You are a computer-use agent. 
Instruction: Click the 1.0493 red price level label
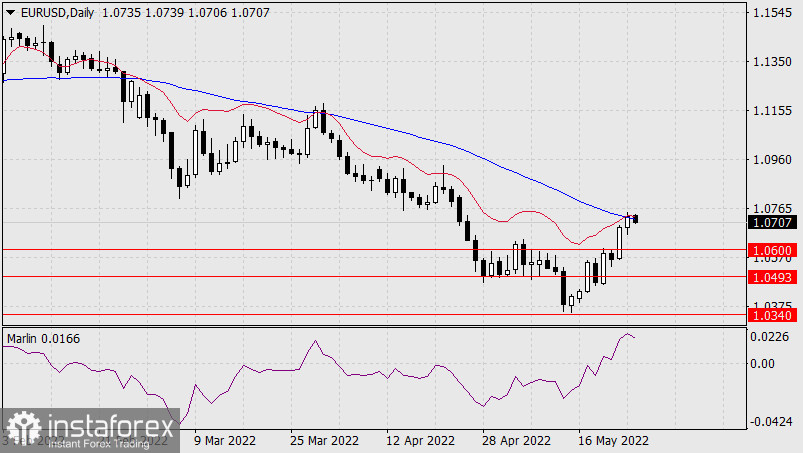[773, 277]
